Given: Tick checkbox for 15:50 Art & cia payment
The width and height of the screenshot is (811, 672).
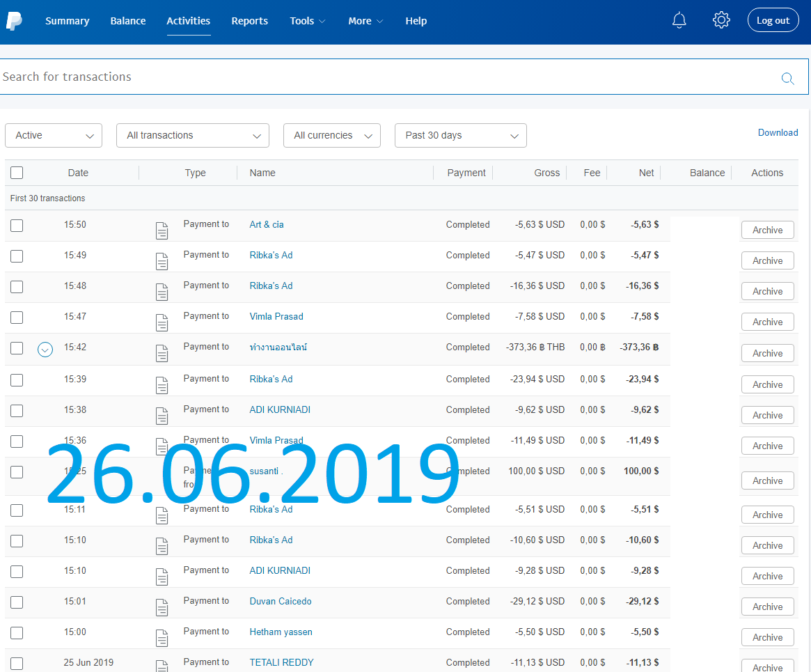Looking at the screenshot, I should click(17, 225).
